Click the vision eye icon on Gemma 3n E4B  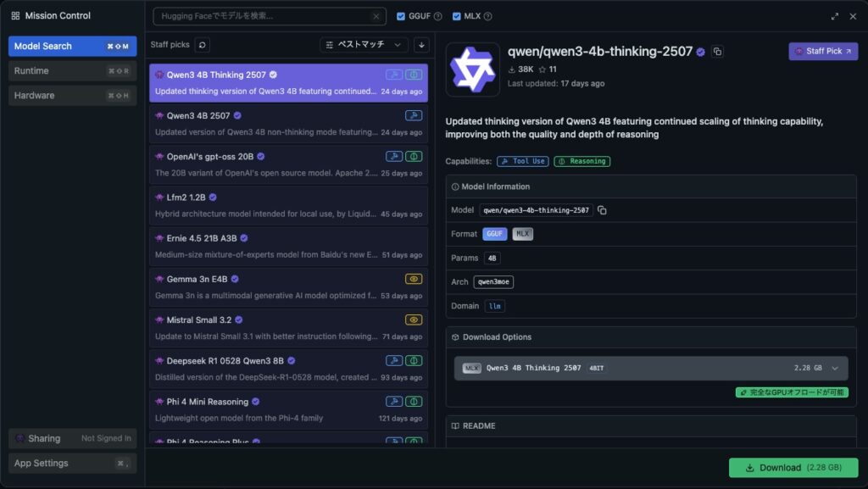pyautogui.click(x=414, y=280)
